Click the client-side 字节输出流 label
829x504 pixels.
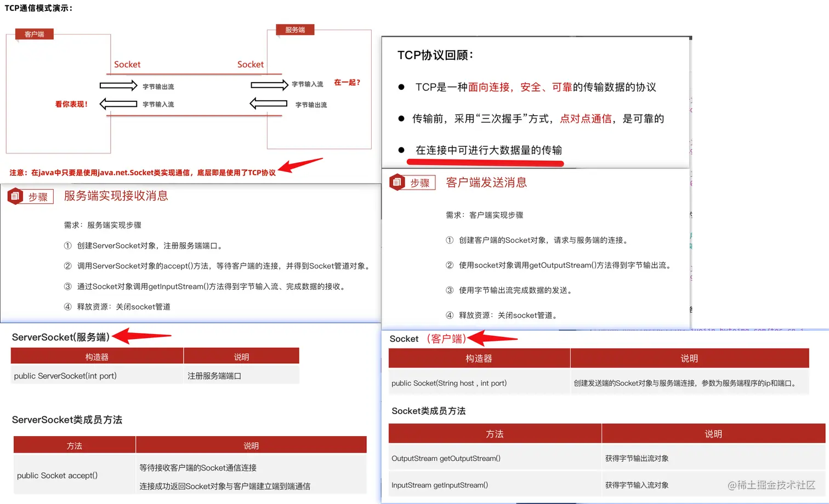(x=158, y=87)
